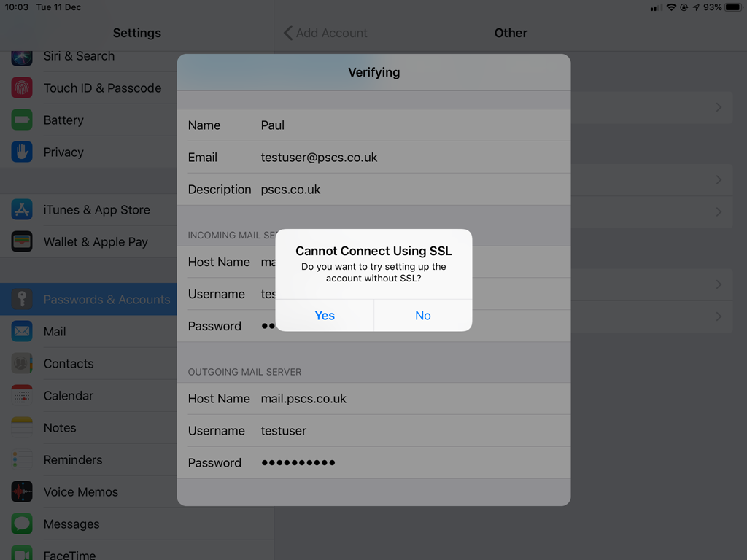Open the Wallet & Apple Pay icon
Image resolution: width=747 pixels, height=560 pixels.
click(22, 242)
